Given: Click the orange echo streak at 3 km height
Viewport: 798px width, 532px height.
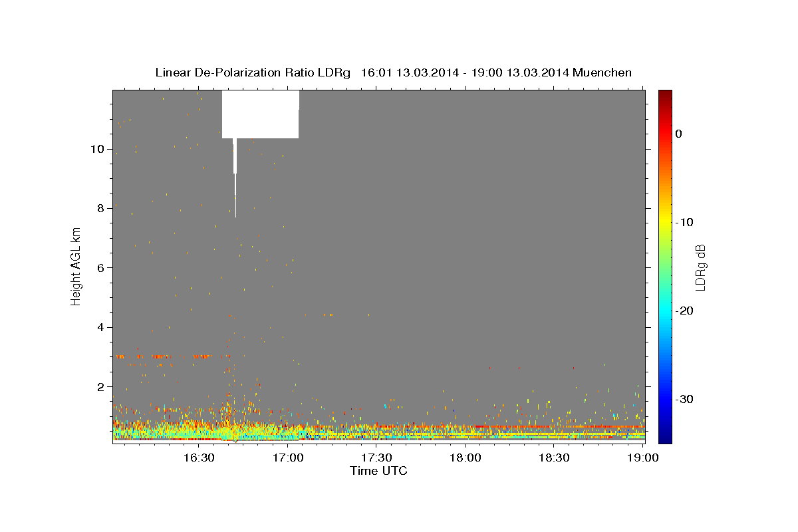Looking at the screenshot, I should 164,356.
